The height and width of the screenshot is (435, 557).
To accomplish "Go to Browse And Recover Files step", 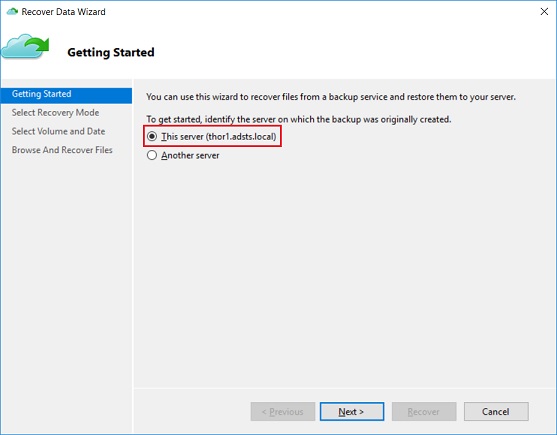I will coord(62,150).
